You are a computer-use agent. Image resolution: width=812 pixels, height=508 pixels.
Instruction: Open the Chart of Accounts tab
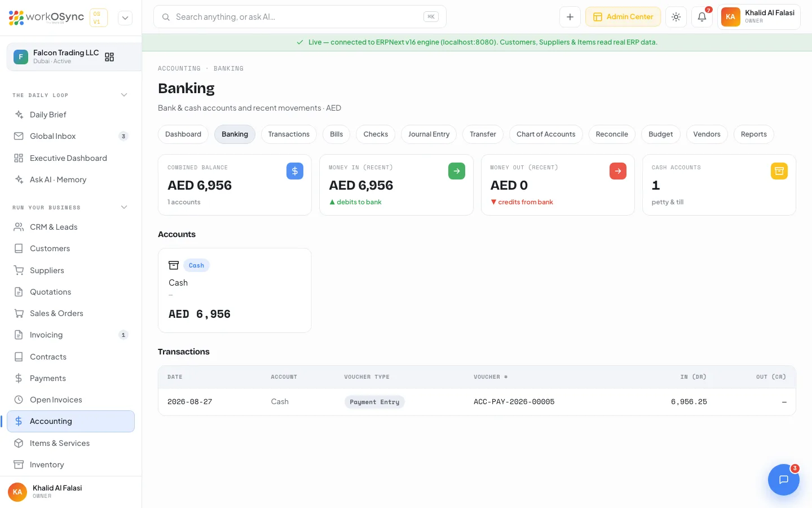tap(546, 134)
